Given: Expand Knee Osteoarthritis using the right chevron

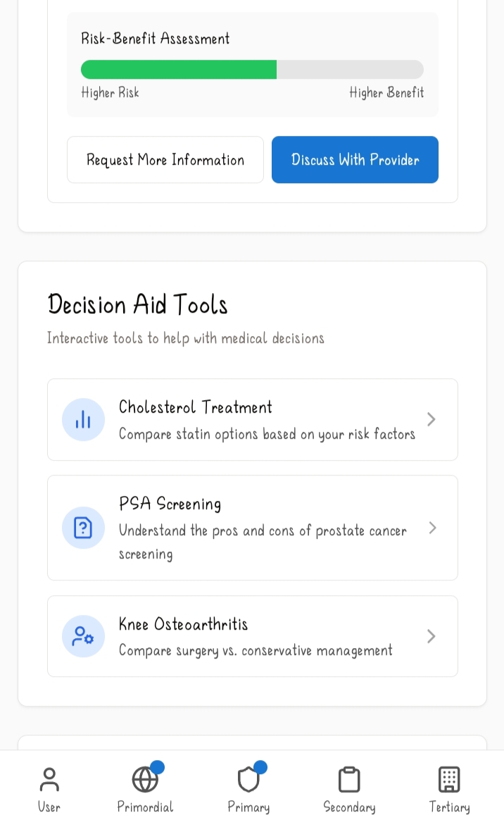Looking at the screenshot, I should (431, 636).
